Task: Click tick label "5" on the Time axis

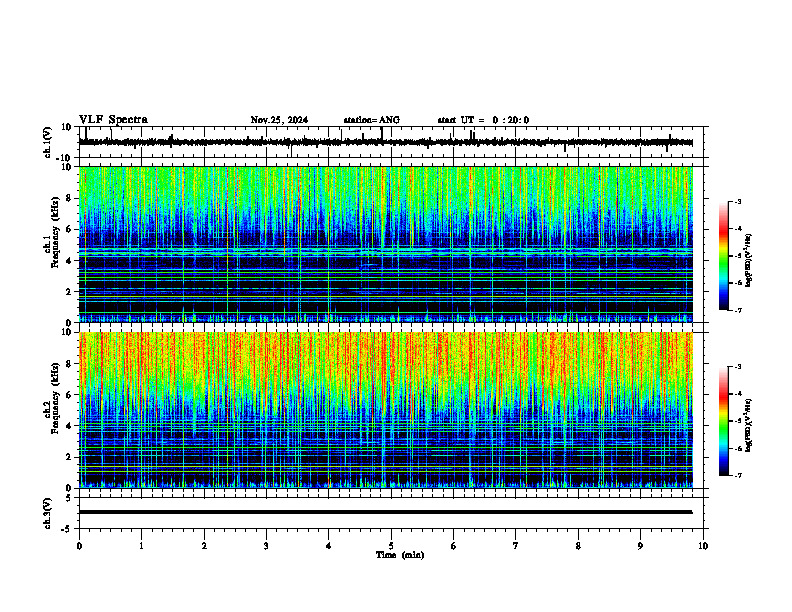Action: (391, 546)
